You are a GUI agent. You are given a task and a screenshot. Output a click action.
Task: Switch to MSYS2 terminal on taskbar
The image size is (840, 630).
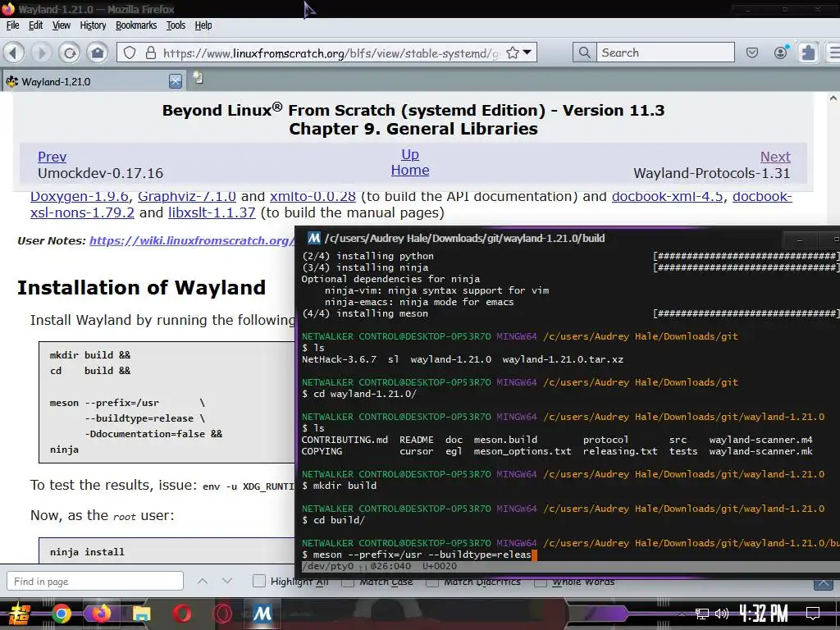(262, 613)
